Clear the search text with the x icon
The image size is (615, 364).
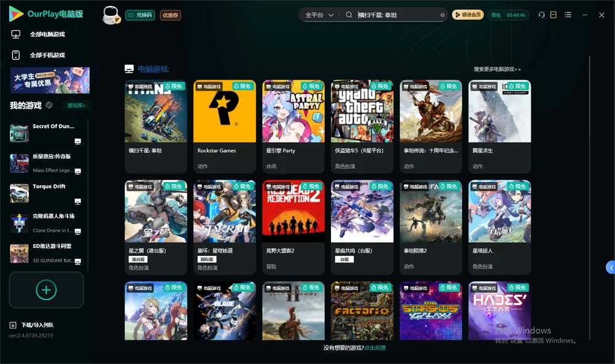tap(442, 15)
